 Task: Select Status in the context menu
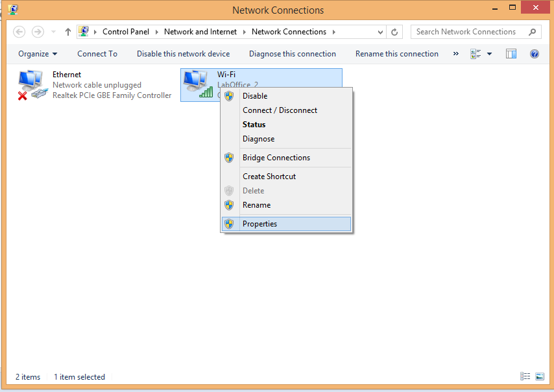254,124
